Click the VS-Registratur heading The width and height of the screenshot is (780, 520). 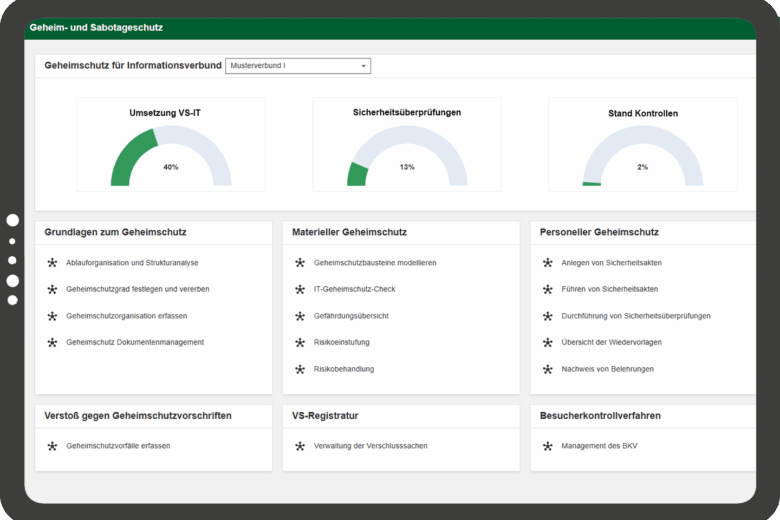click(x=325, y=416)
